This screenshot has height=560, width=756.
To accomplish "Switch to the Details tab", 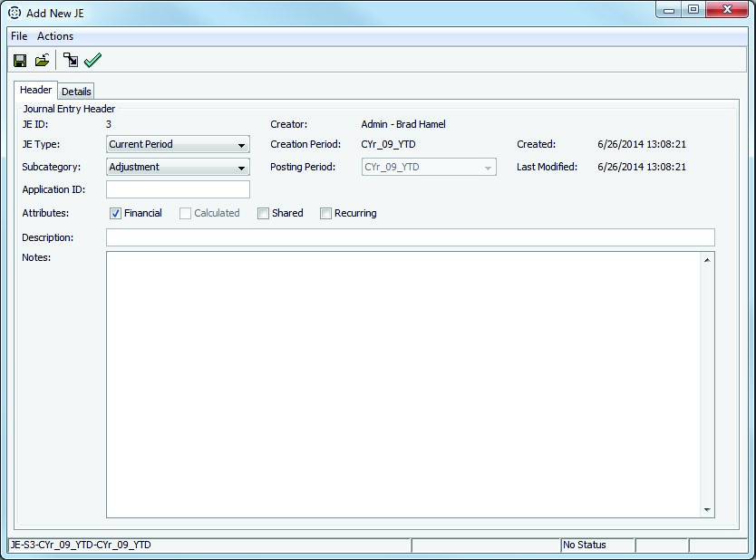I will pyautogui.click(x=76, y=92).
